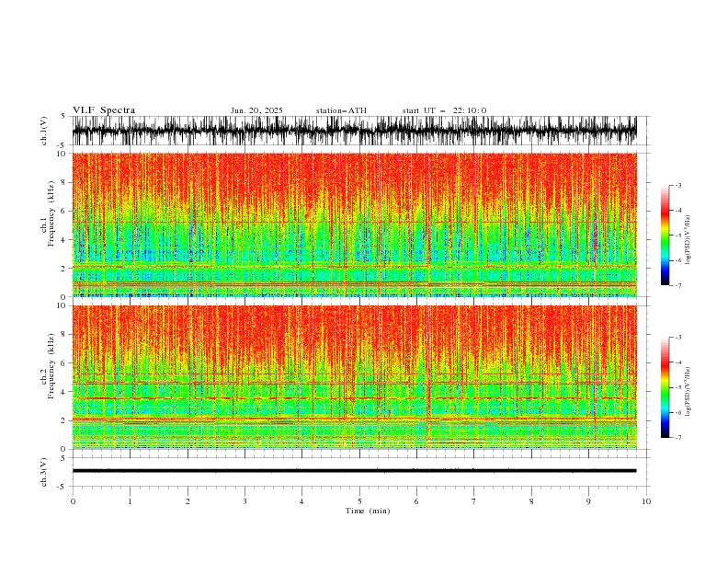Click the 'Time (min)' axis label

(x=368, y=511)
